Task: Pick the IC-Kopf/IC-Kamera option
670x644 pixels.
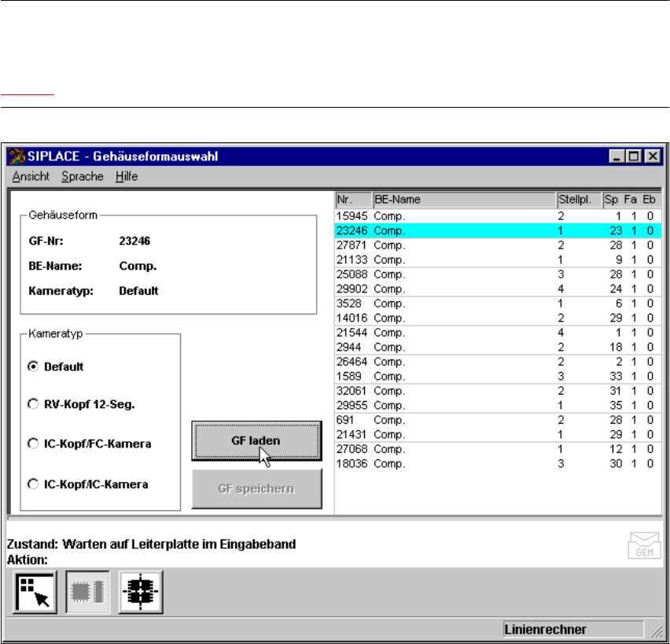Action: point(33,484)
